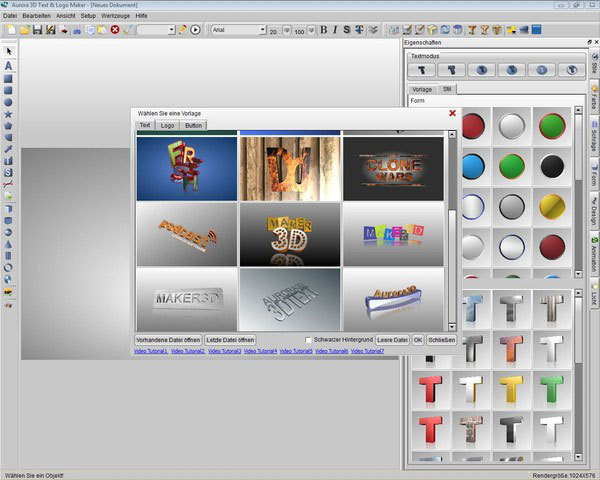Click the pencil edit icon in toolbar
This screenshot has height=480, width=600.
[x=183, y=29]
